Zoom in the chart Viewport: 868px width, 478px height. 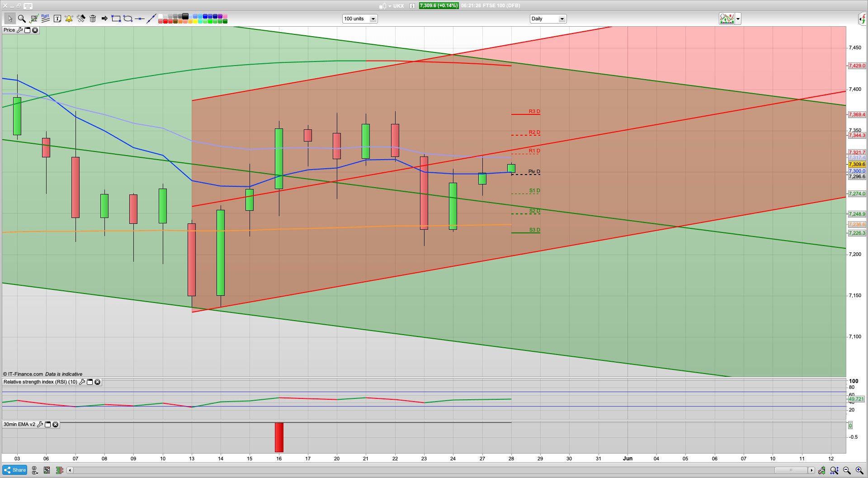pyautogui.click(x=859, y=470)
